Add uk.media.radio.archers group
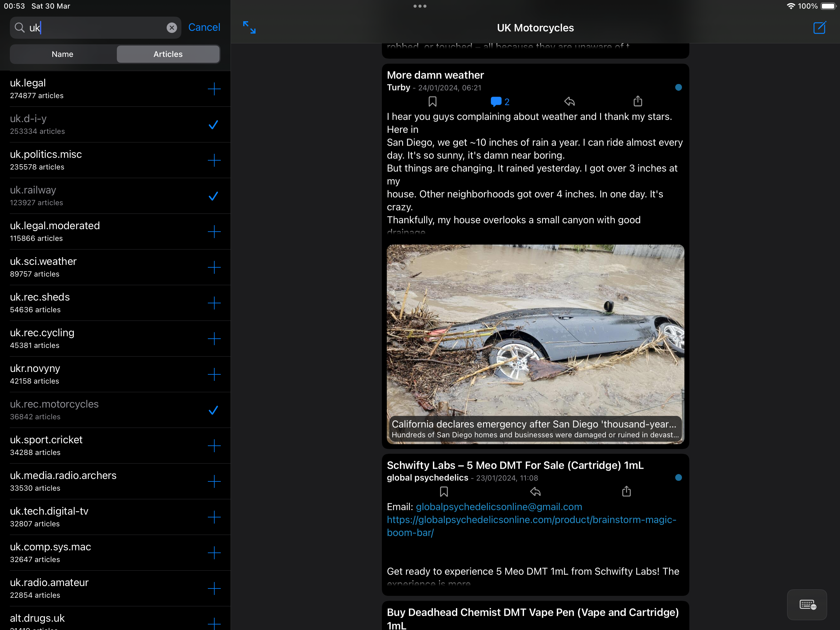840x630 pixels. (x=214, y=481)
